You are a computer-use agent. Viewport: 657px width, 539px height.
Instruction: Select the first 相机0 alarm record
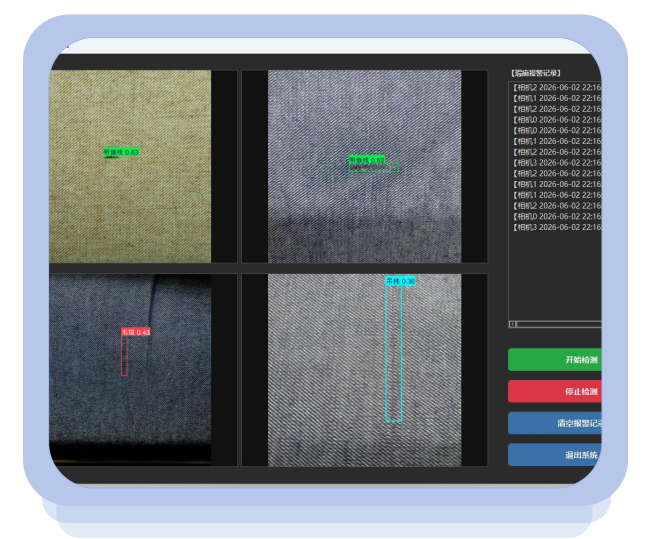[x=557, y=119]
